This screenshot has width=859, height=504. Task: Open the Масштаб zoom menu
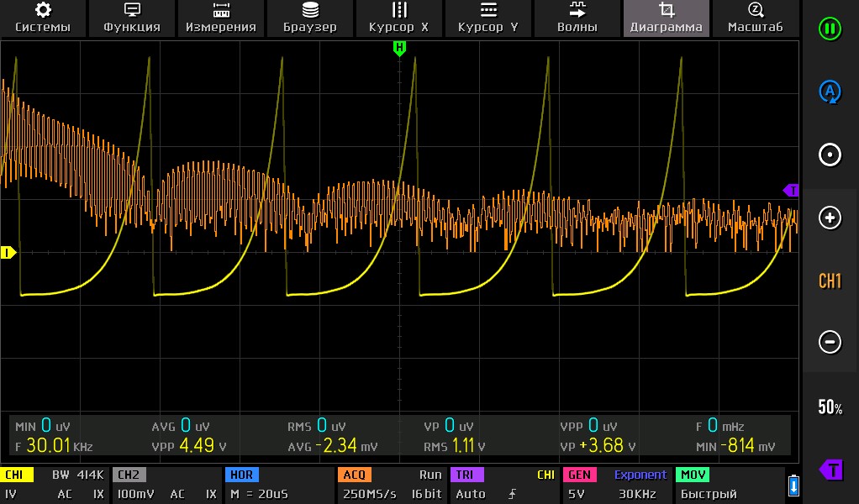coord(755,18)
